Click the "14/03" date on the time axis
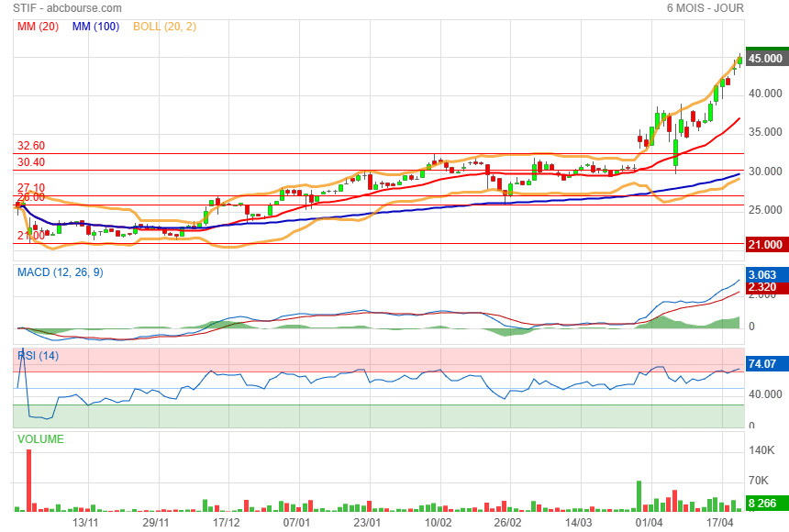The height and width of the screenshot is (532, 789). point(579,523)
